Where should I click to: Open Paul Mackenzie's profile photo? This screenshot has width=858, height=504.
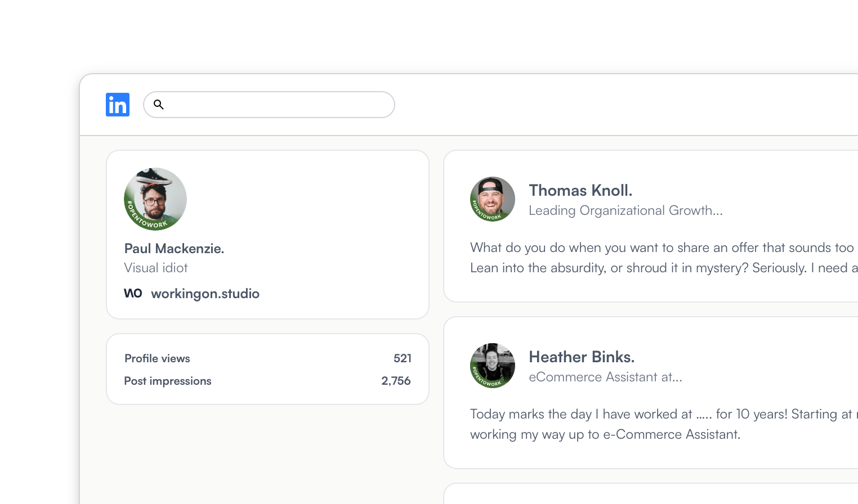pyautogui.click(x=155, y=199)
